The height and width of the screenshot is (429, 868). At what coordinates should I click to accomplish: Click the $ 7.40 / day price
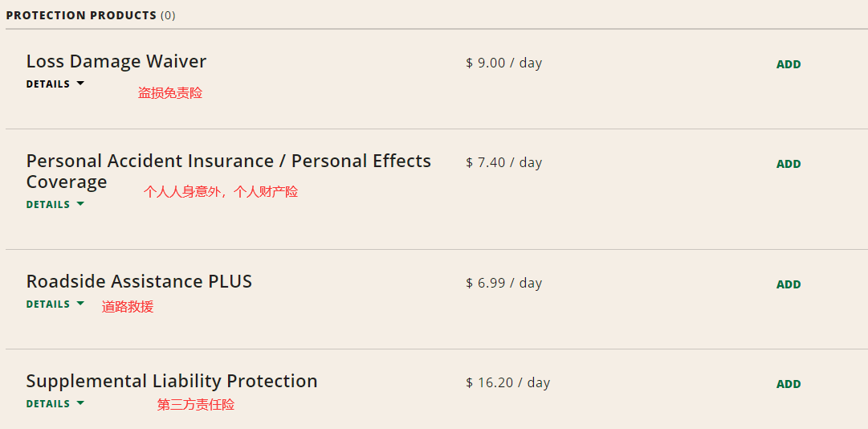[503, 163]
